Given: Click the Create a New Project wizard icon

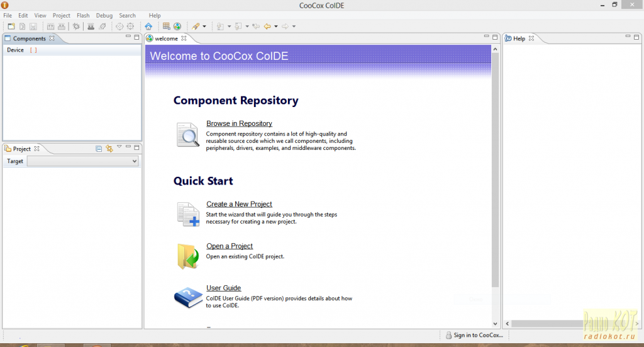Looking at the screenshot, I should [188, 214].
